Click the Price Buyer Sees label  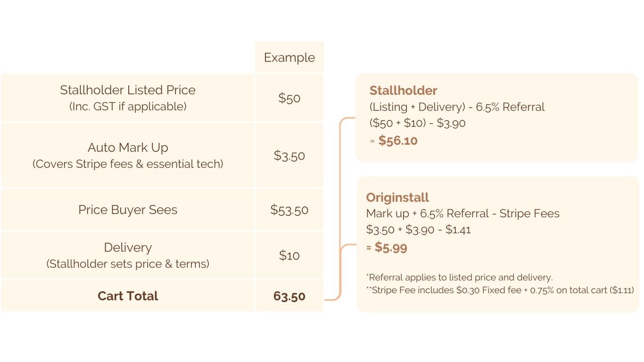(128, 210)
